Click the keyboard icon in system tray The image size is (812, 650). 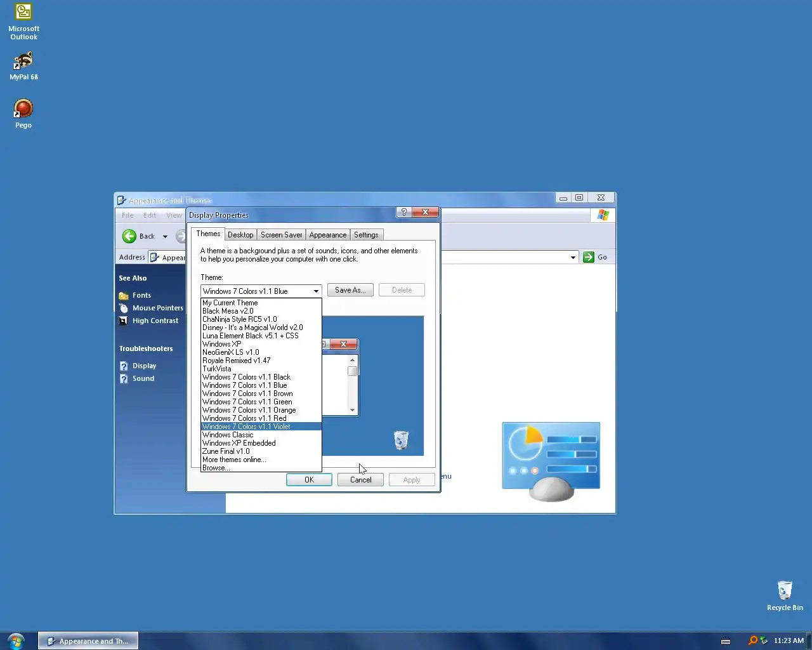coord(726,641)
